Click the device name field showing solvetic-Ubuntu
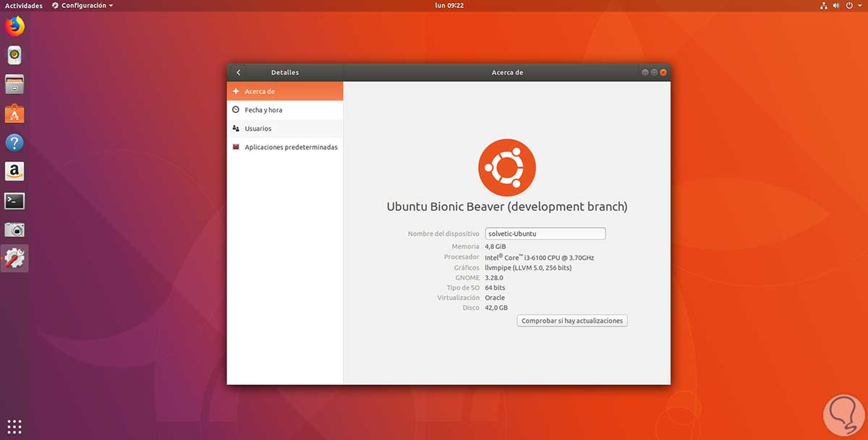 545,233
